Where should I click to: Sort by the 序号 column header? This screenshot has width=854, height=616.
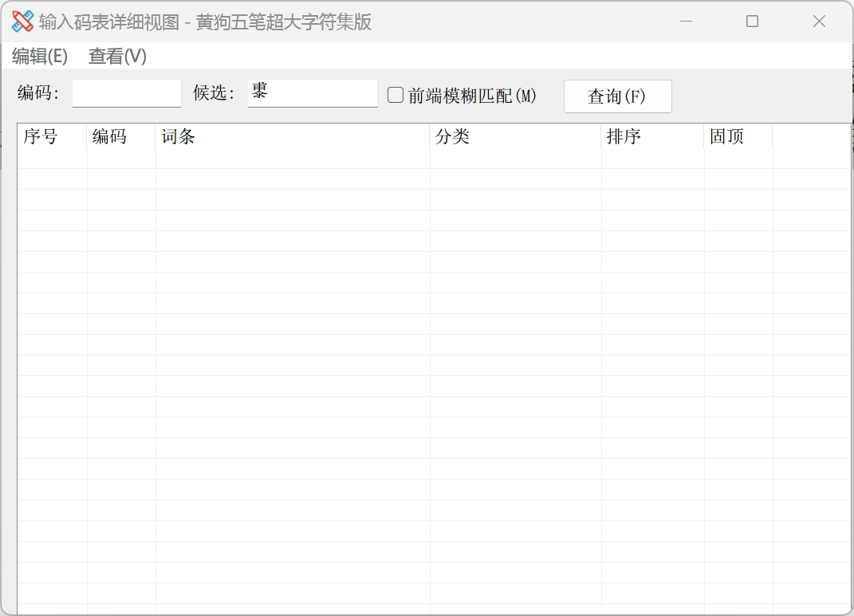52,137
